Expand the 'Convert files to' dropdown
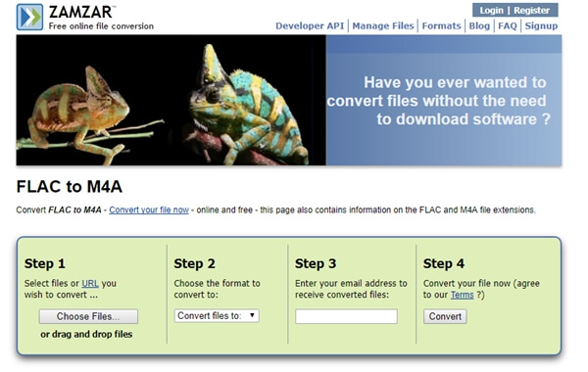The image size is (588, 372). coord(217,316)
